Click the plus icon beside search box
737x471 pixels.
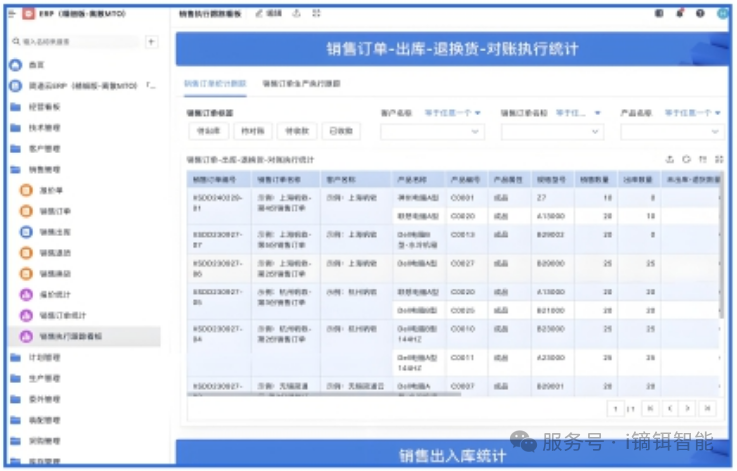151,42
